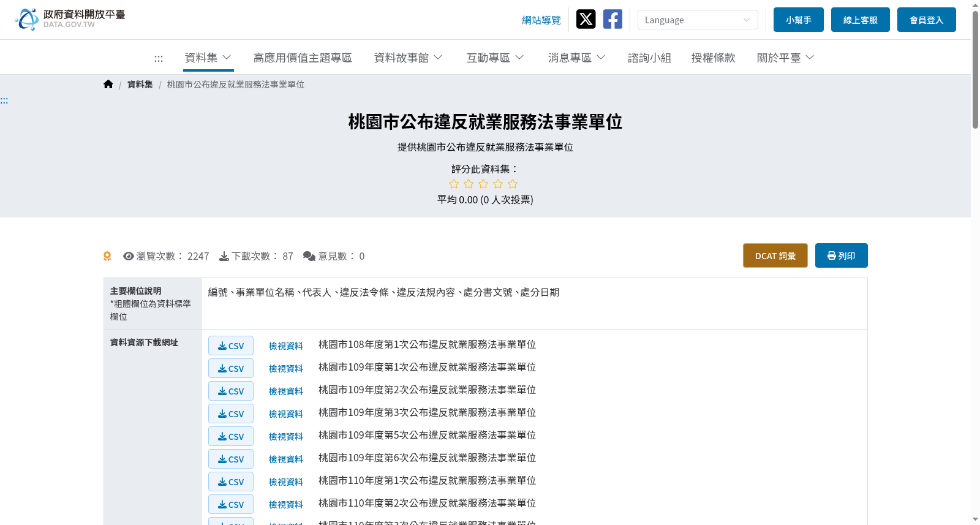The height and width of the screenshot is (525, 980).
Task: Click the 小幫手 button
Action: 799,20
